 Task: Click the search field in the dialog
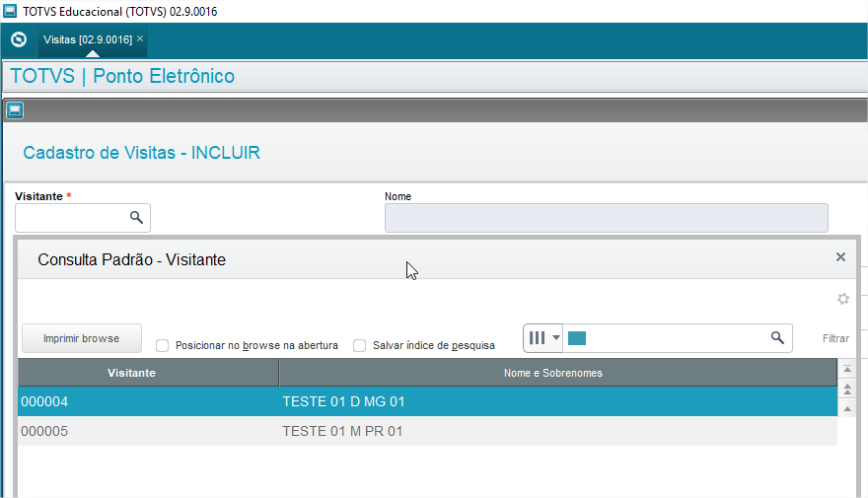point(676,338)
